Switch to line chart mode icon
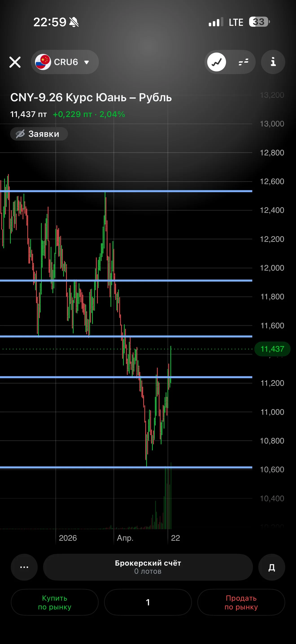 (217, 62)
